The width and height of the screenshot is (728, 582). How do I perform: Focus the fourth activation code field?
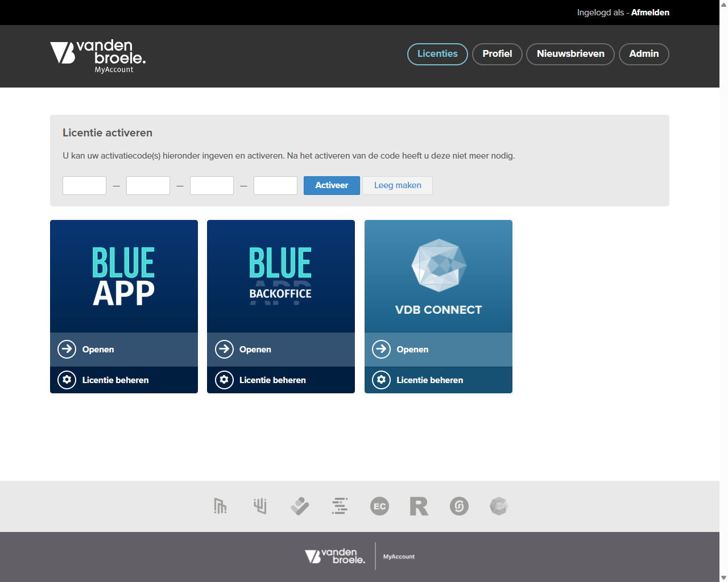click(x=275, y=185)
